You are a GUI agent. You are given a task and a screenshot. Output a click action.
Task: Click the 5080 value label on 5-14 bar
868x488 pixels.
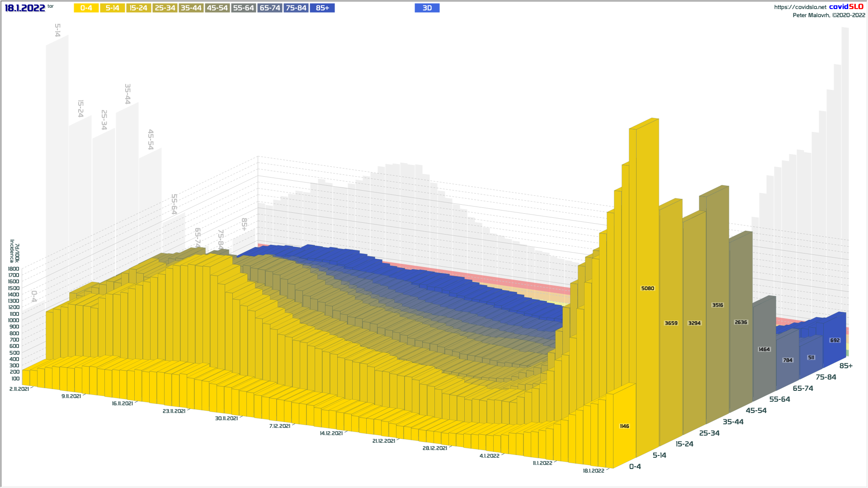pyautogui.click(x=647, y=288)
